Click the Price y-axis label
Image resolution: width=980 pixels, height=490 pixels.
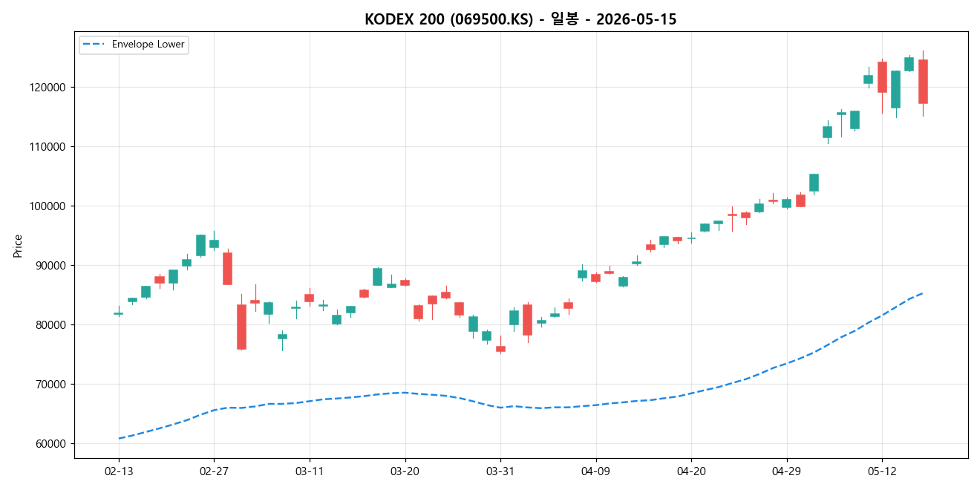point(17,246)
